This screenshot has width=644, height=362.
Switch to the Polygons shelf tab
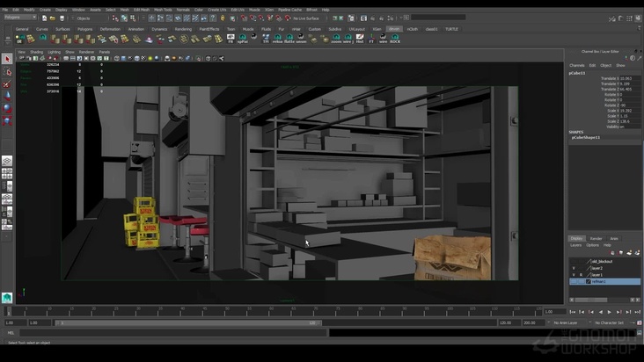85,29
